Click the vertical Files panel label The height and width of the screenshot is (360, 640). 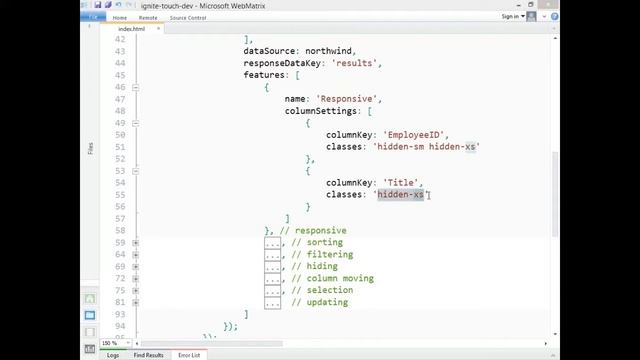pyautogui.click(x=90, y=148)
